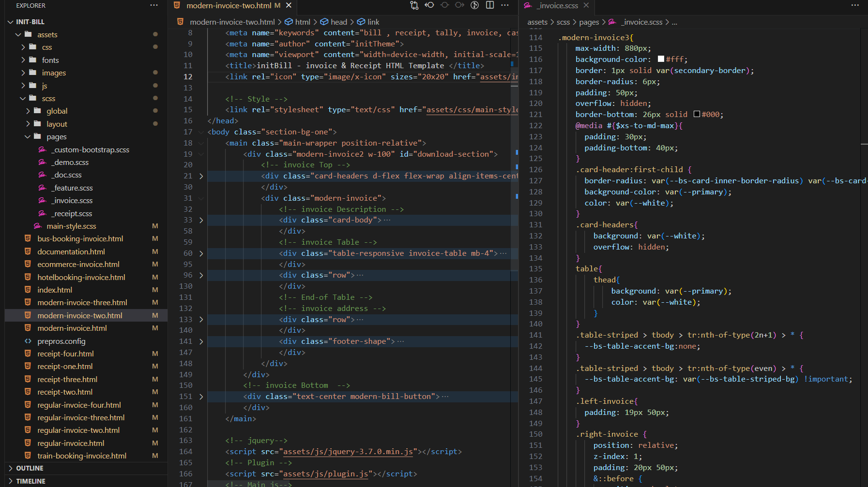Click Sass icon beside _receipt.scss

(43, 213)
